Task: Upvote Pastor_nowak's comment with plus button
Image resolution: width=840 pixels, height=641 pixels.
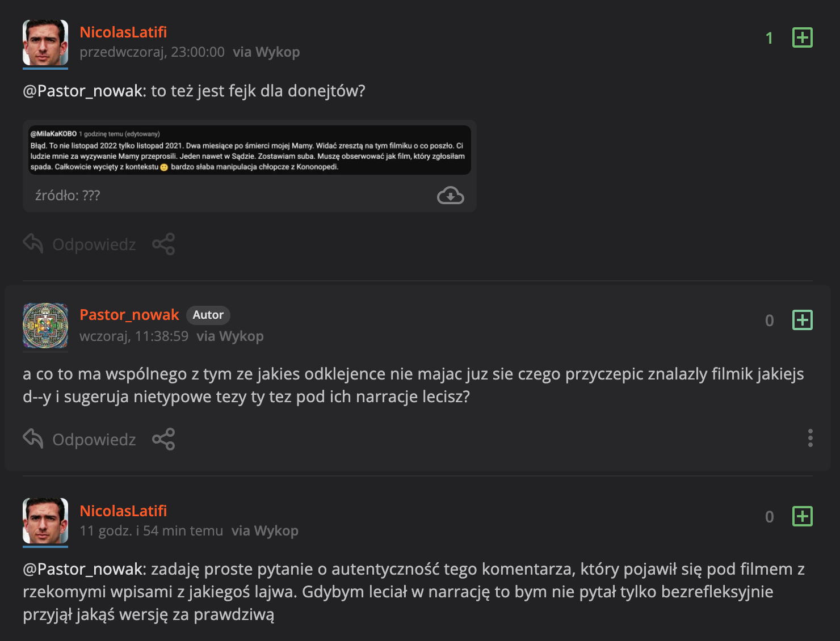Action: point(802,320)
